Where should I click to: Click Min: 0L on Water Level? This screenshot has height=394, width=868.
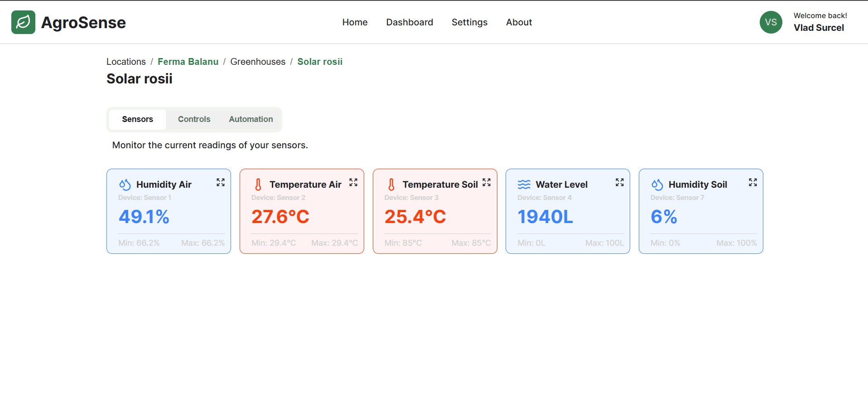coord(531,243)
